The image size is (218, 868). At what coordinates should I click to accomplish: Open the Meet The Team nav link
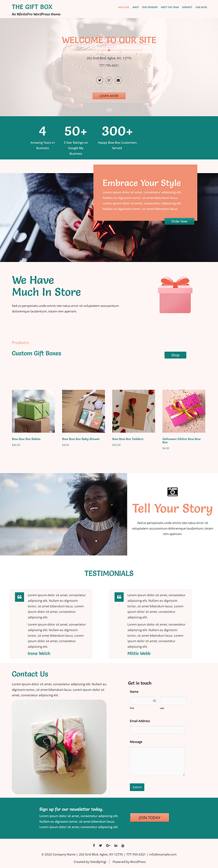[x=169, y=8]
